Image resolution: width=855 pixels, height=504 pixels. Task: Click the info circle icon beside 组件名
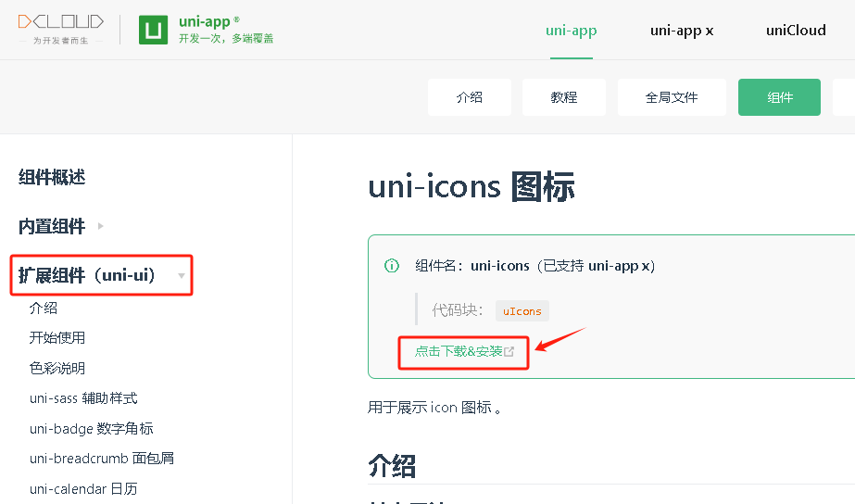point(392,266)
